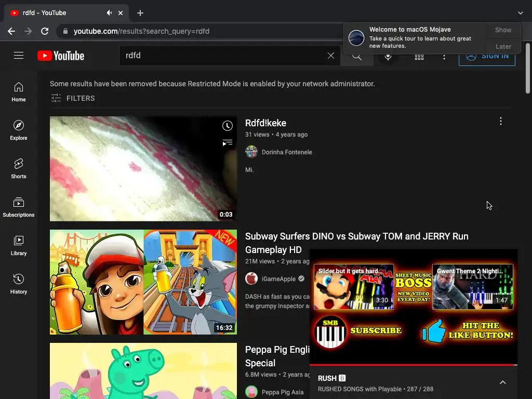The image size is (532, 399).
Task: Open the iGameApple channel name link
Action: (x=278, y=279)
